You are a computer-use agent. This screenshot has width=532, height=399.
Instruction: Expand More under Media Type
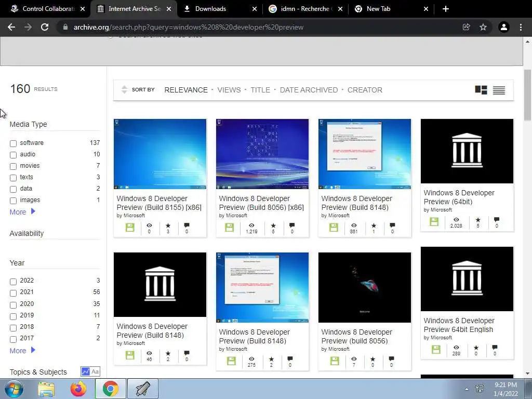pyautogui.click(x=22, y=212)
